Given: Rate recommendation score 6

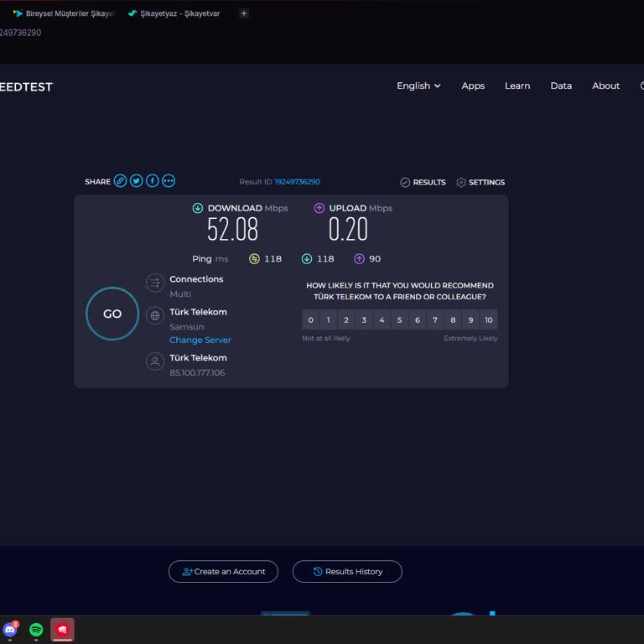Looking at the screenshot, I should point(418,320).
